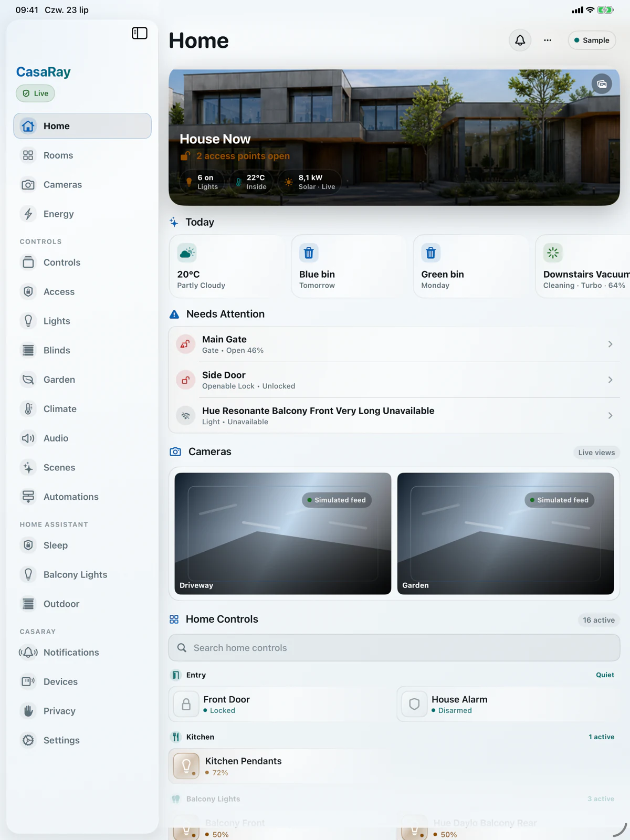
Task: Click the Audio speaker icon
Action: pyautogui.click(x=28, y=438)
